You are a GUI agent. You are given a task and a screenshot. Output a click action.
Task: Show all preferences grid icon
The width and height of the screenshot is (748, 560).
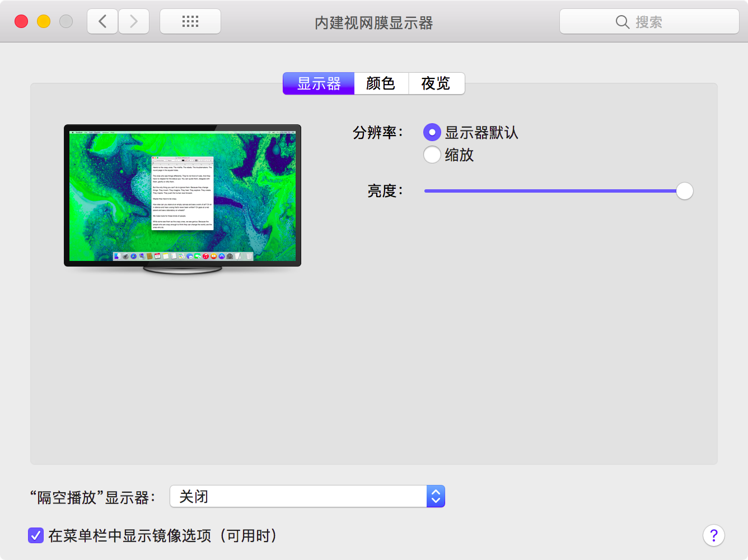tap(190, 22)
